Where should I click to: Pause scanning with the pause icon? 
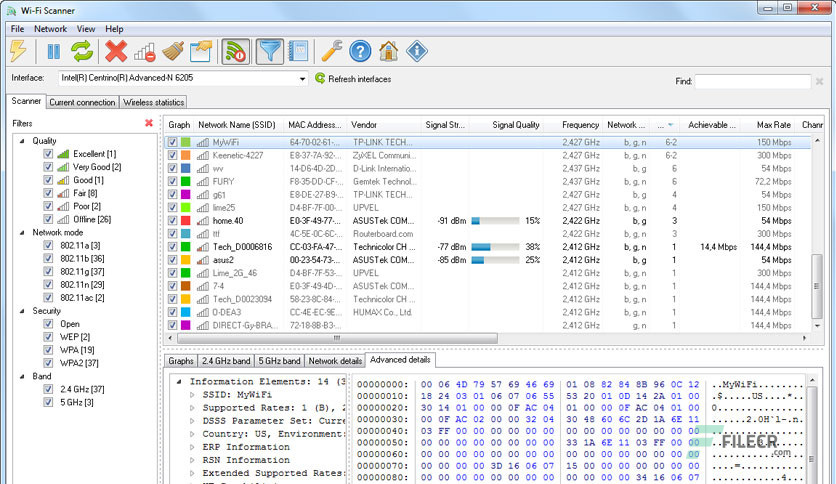[53, 52]
